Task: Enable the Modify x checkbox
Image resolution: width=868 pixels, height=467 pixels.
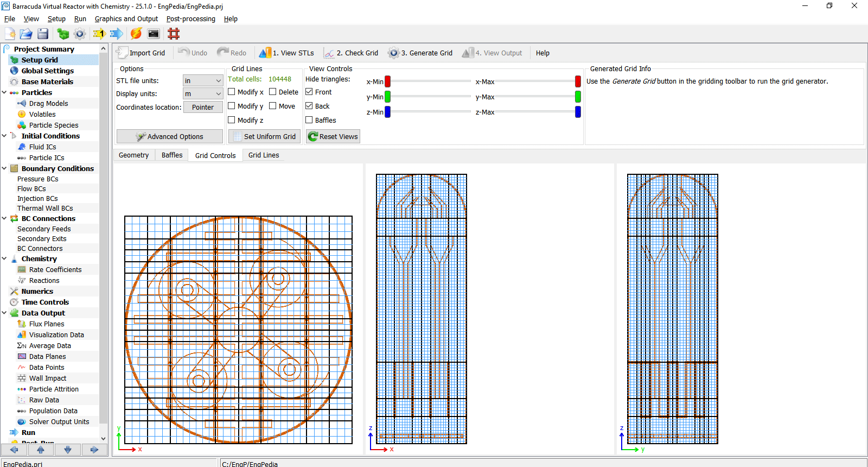Action: [232, 92]
